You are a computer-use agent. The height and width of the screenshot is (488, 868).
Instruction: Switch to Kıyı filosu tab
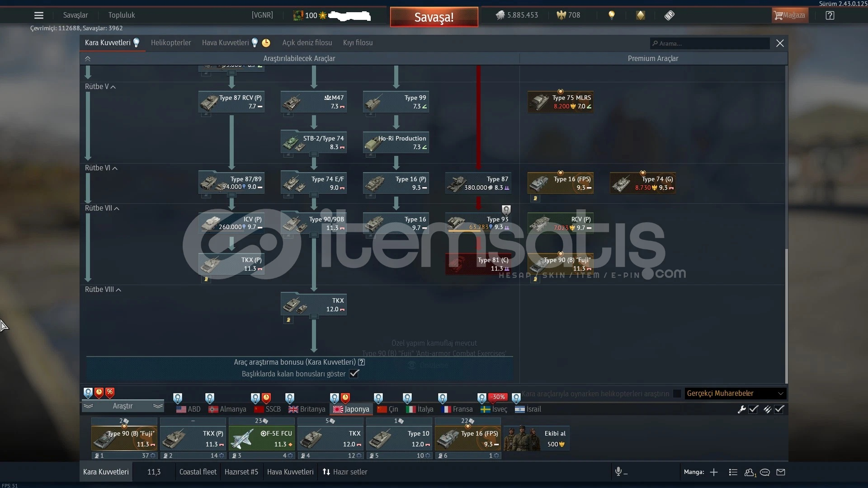[x=358, y=43]
